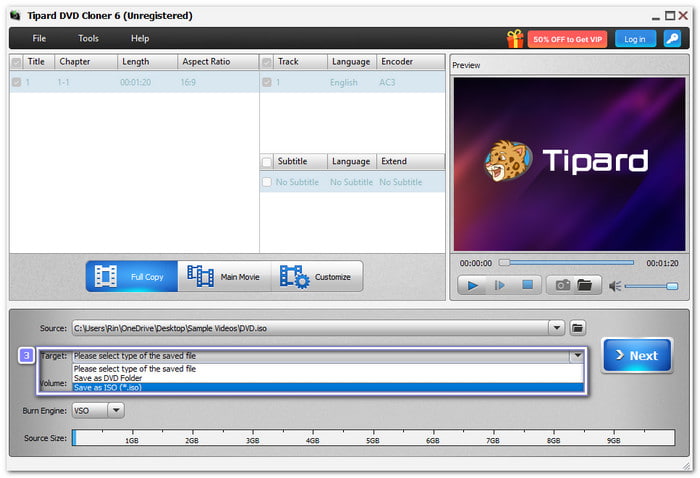Click the Chapter column header
The width and height of the screenshot is (700, 478).
coord(86,62)
